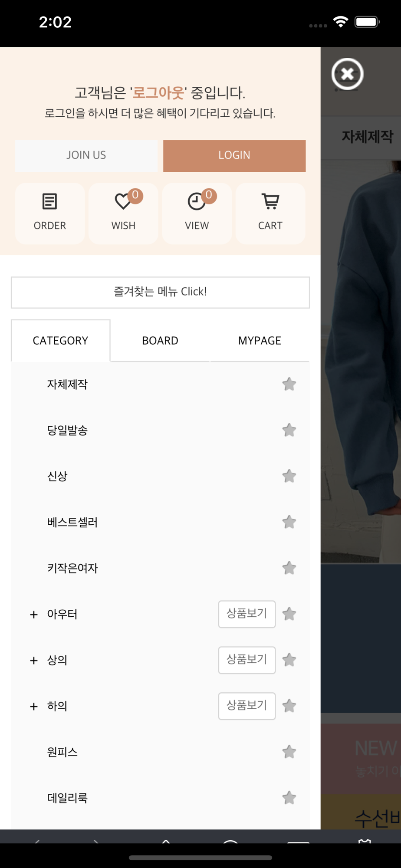Favorite 자체제작 with its star
The height and width of the screenshot is (868, 401).
pyautogui.click(x=289, y=384)
